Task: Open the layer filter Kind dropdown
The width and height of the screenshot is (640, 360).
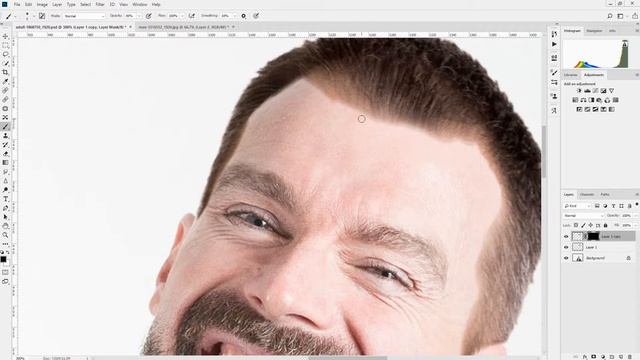Action: pyautogui.click(x=578, y=206)
